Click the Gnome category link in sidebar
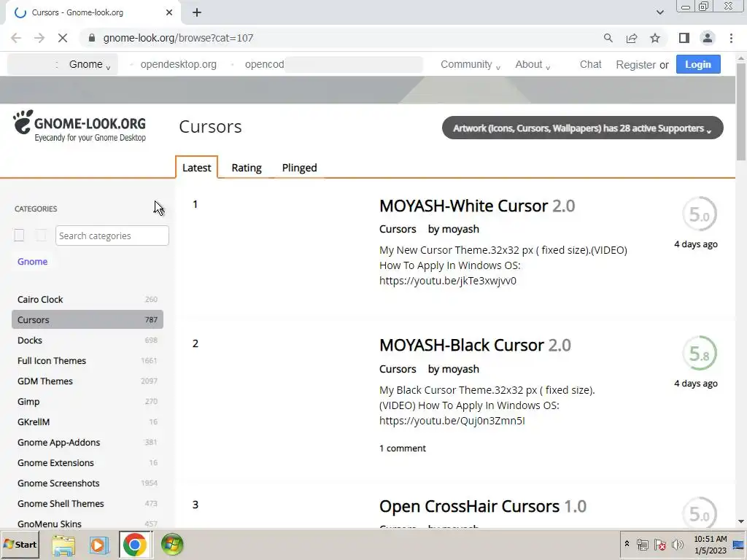Image resolution: width=747 pixels, height=560 pixels. [x=32, y=262]
